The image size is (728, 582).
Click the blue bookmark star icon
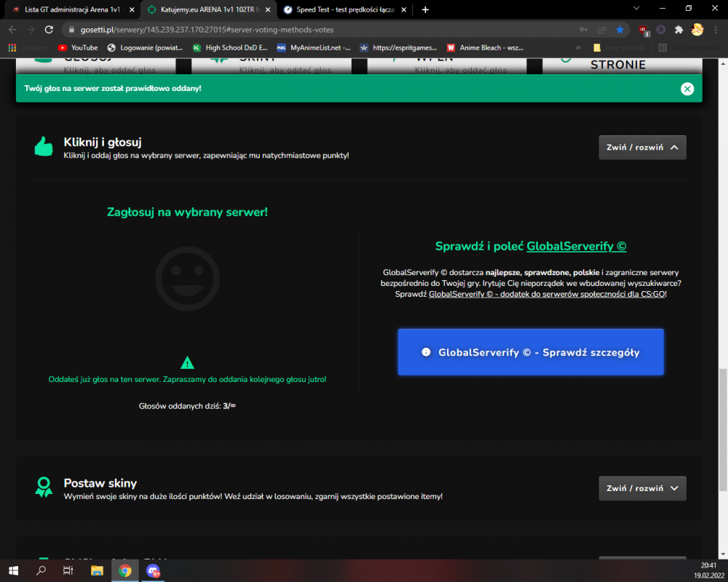click(x=620, y=30)
